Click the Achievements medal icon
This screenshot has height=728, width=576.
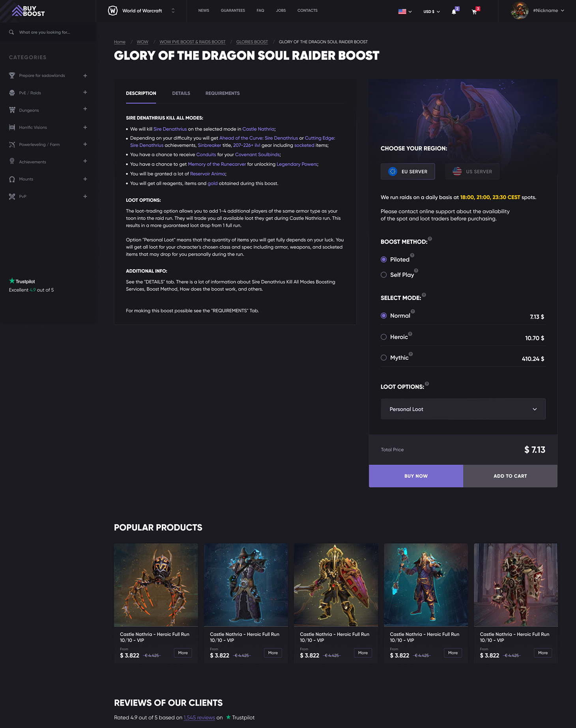click(12, 161)
